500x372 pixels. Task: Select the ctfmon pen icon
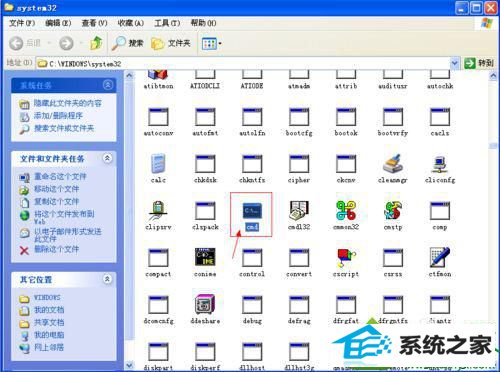pyautogui.click(x=440, y=257)
